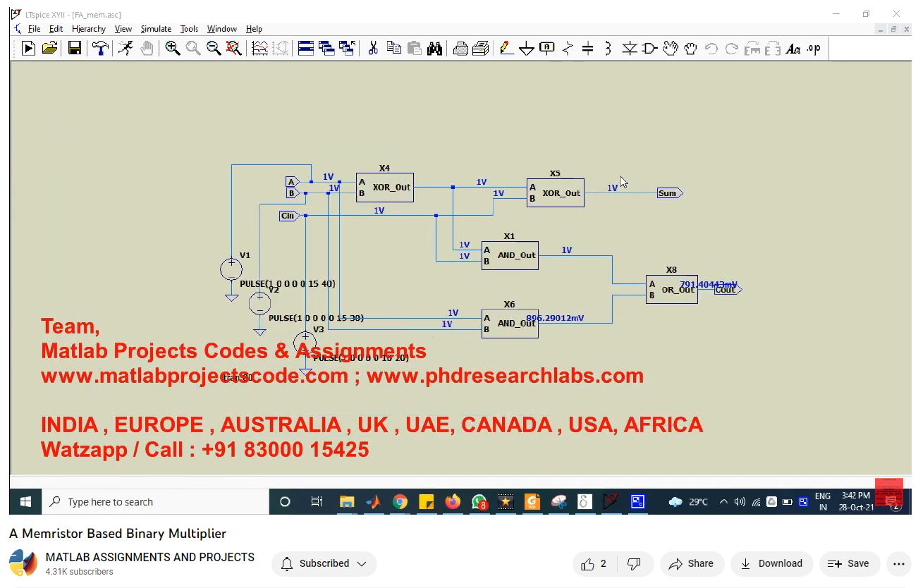The height and width of the screenshot is (588, 918).
Task: Activate the Cut scissors tool
Action: pyautogui.click(x=373, y=49)
